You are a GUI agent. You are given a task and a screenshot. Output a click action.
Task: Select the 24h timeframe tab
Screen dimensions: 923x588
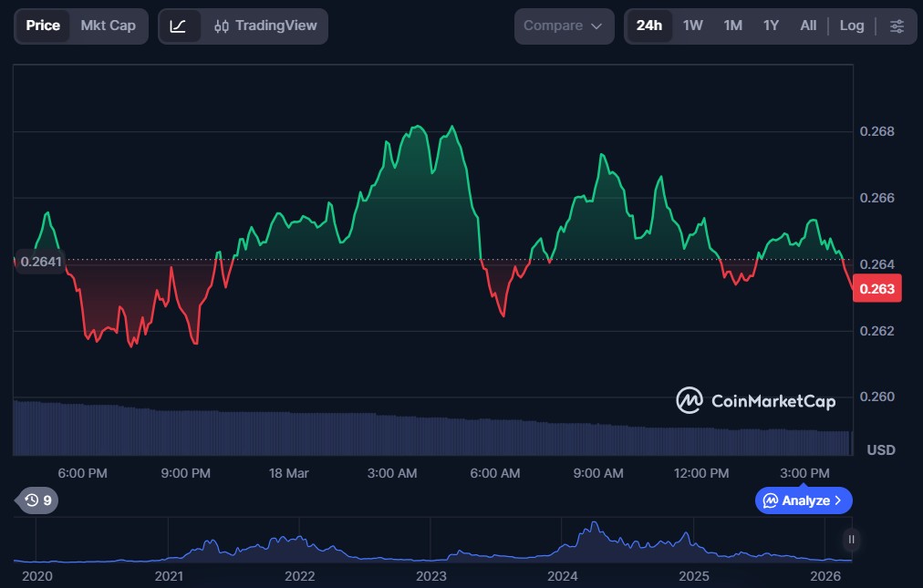(x=649, y=26)
